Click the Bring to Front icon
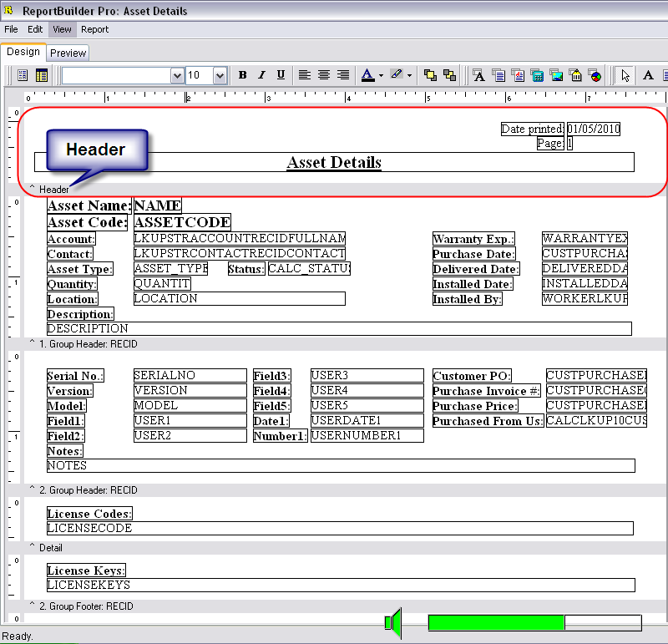This screenshot has width=668, height=644. point(431,75)
